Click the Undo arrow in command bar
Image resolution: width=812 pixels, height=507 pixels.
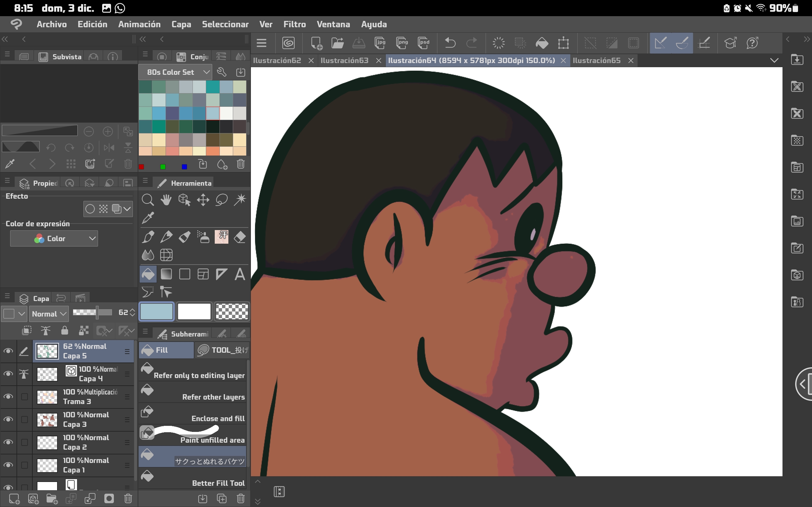tap(450, 43)
